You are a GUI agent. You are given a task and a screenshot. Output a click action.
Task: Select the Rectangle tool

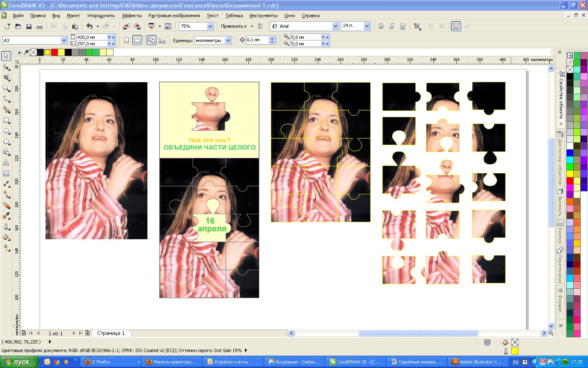[x=6, y=121]
